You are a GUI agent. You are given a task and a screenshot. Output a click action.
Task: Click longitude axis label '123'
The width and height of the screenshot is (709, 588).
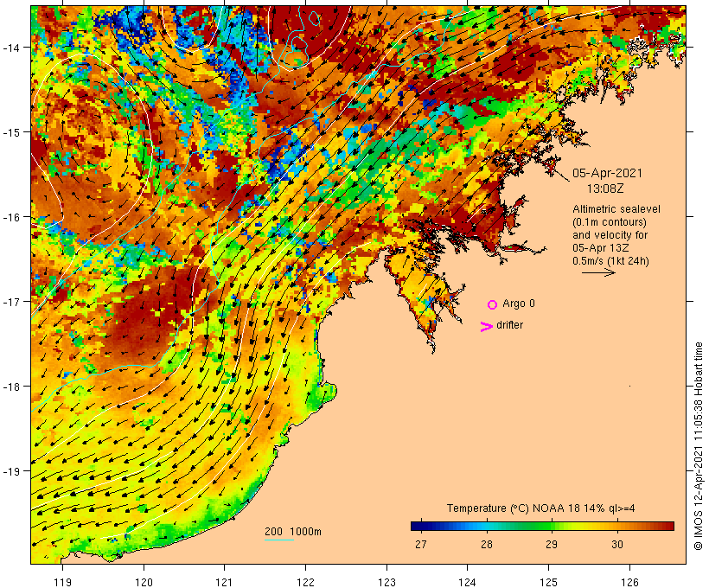(386, 582)
